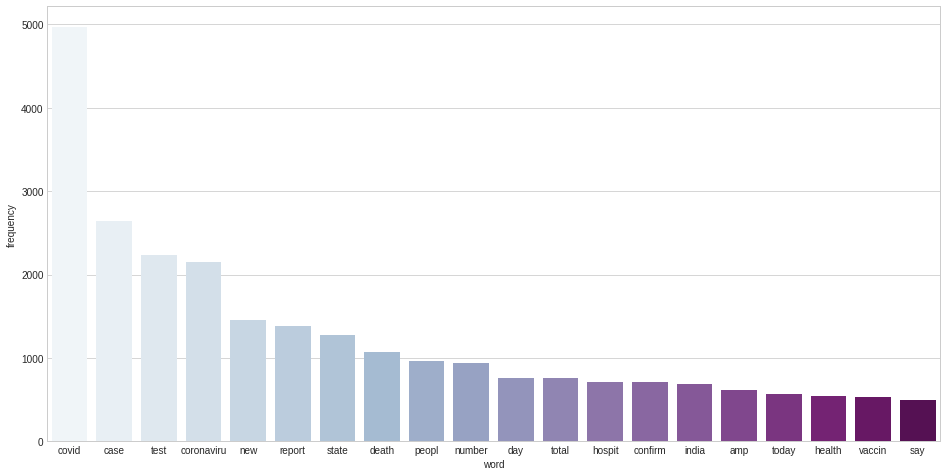Select the bar above the 'health' label
Viewport: 947px width, 476px height.
(828, 419)
